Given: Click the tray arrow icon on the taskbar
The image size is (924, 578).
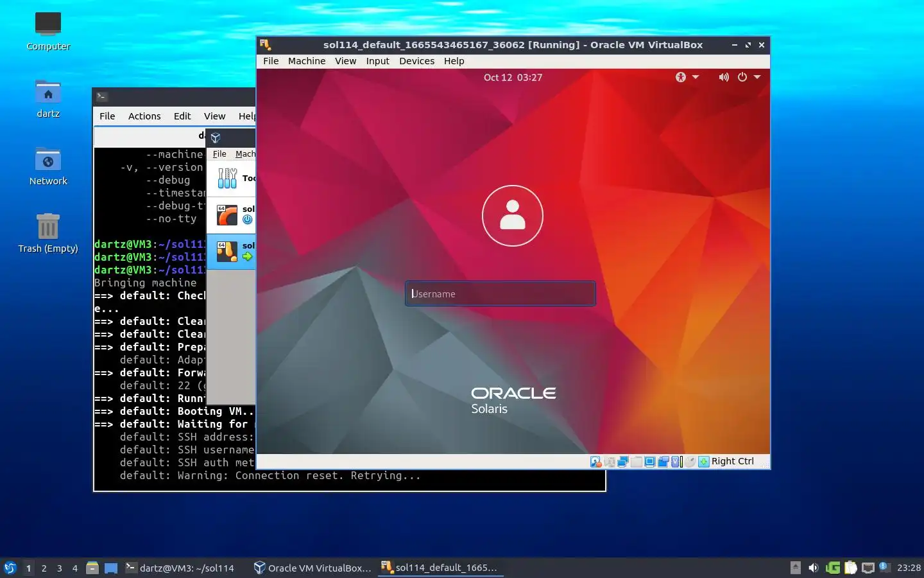Looking at the screenshot, I should 796,568.
